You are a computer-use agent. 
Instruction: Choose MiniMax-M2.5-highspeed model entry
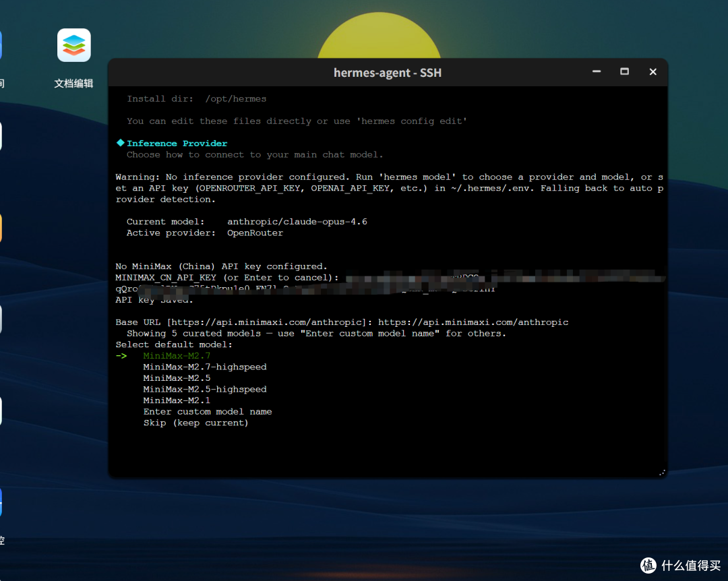click(205, 389)
